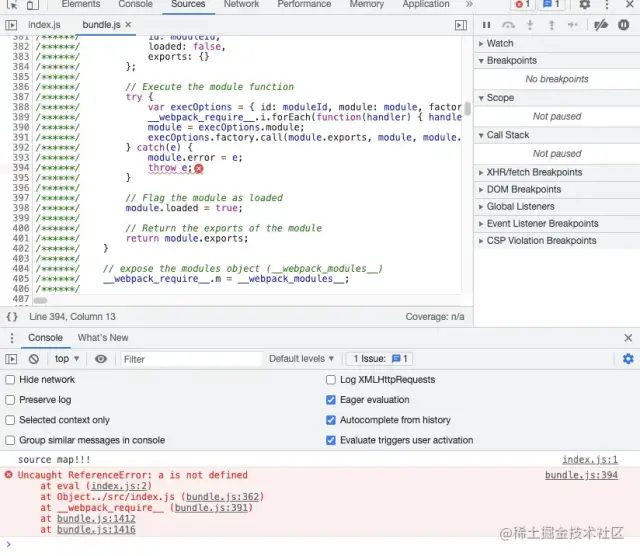Close the bundle.js tab
The height and width of the screenshot is (556, 640).
tap(128, 24)
